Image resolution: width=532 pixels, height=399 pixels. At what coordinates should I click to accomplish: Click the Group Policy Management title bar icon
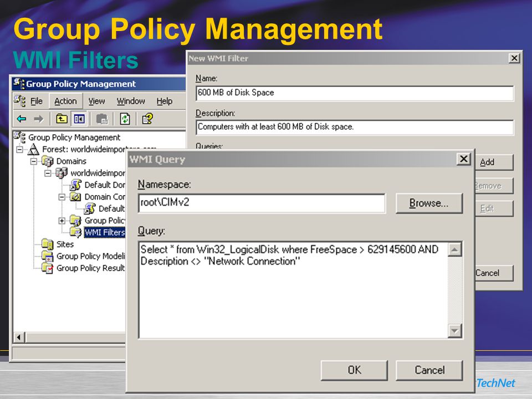pyautogui.click(x=19, y=84)
